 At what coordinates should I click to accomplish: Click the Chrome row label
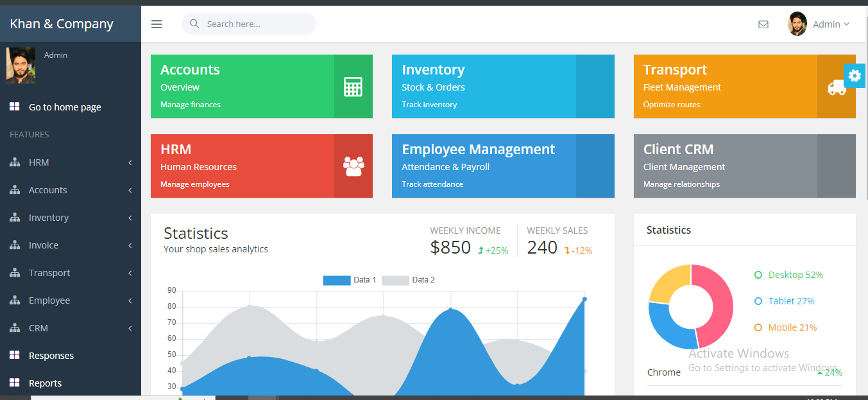click(x=664, y=372)
